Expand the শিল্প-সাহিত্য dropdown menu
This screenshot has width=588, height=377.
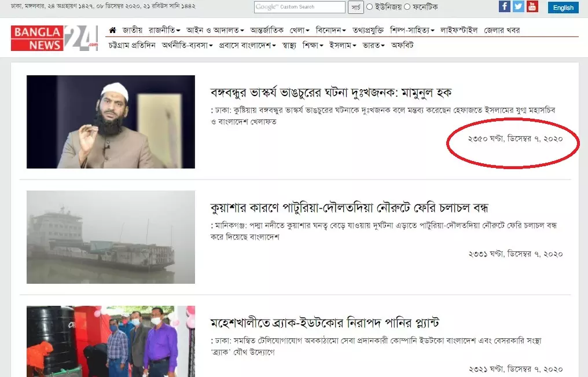pyautogui.click(x=411, y=30)
